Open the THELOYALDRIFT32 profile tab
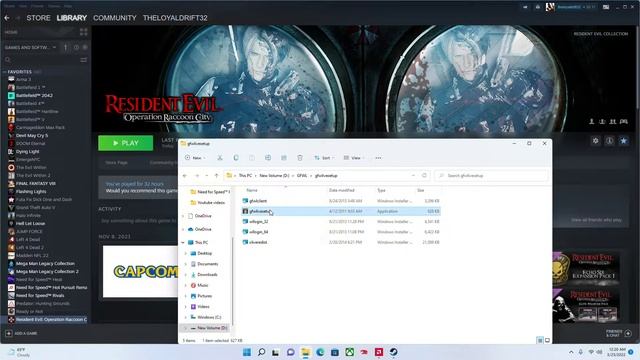 (175, 18)
